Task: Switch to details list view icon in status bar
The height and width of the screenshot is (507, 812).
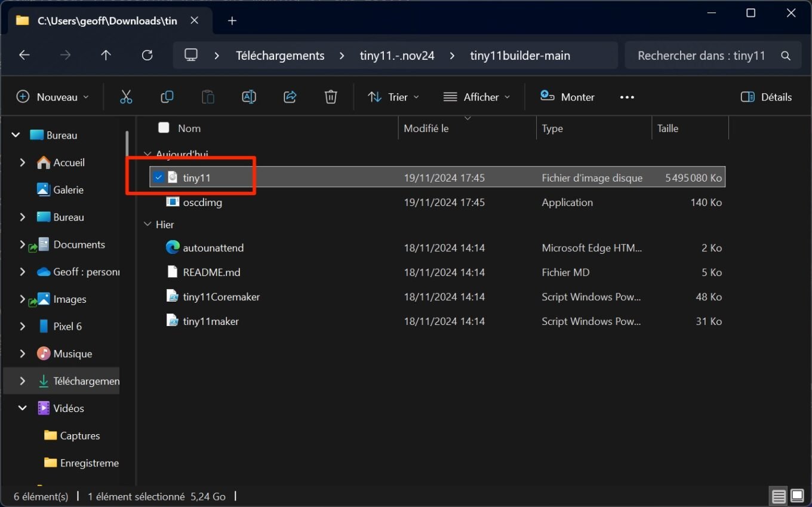Action: [x=779, y=496]
